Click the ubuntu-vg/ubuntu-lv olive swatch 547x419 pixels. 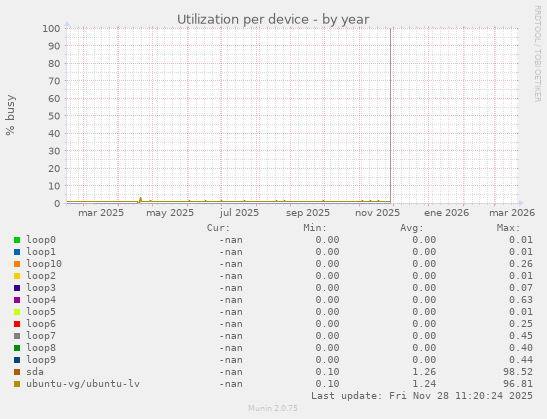tap(17, 384)
